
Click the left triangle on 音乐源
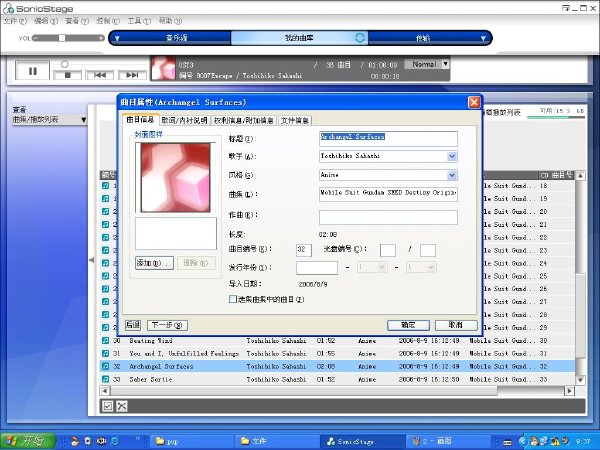point(117,38)
